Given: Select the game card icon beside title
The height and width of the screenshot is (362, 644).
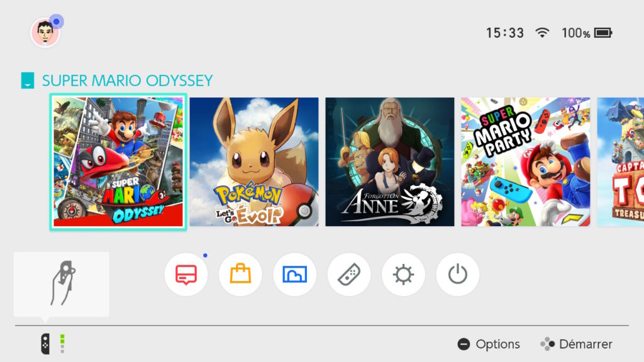Looking at the screenshot, I should coord(28,80).
